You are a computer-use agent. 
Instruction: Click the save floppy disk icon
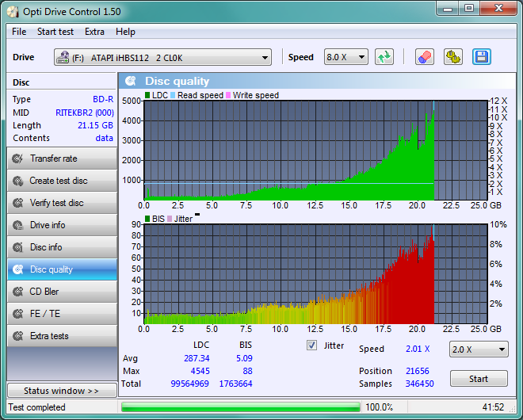click(x=482, y=57)
